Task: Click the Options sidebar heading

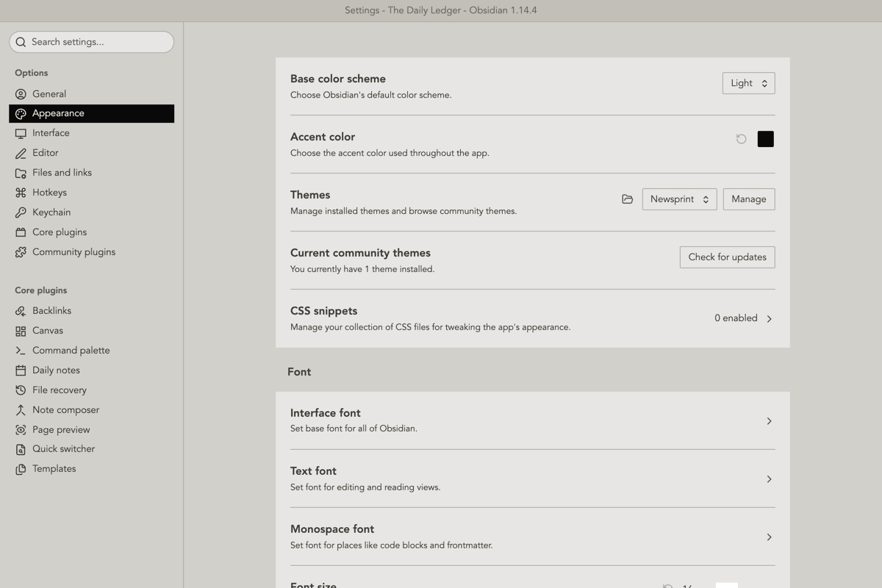Action: (x=31, y=73)
